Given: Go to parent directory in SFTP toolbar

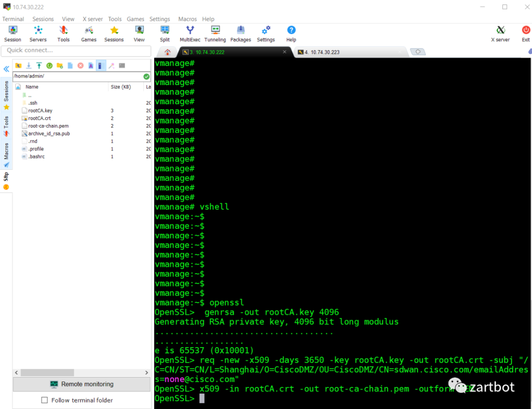Looking at the screenshot, I should (18, 65).
